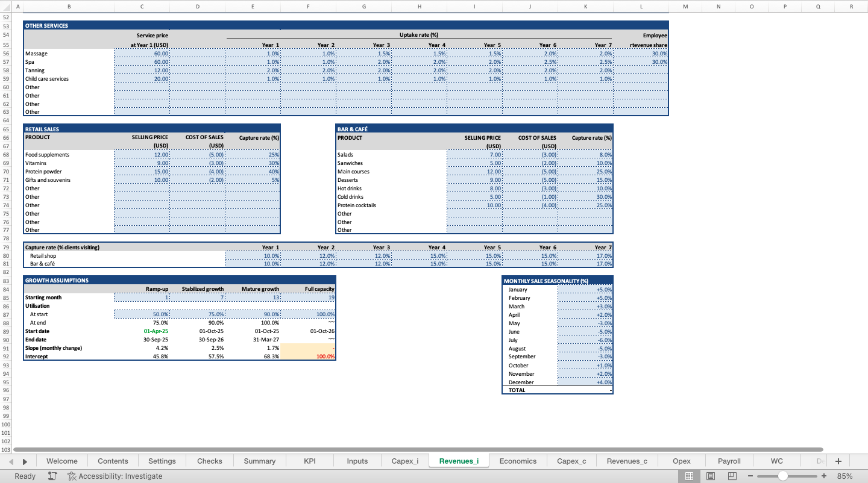
Task: Select column J by its header
Action: click(x=529, y=6)
